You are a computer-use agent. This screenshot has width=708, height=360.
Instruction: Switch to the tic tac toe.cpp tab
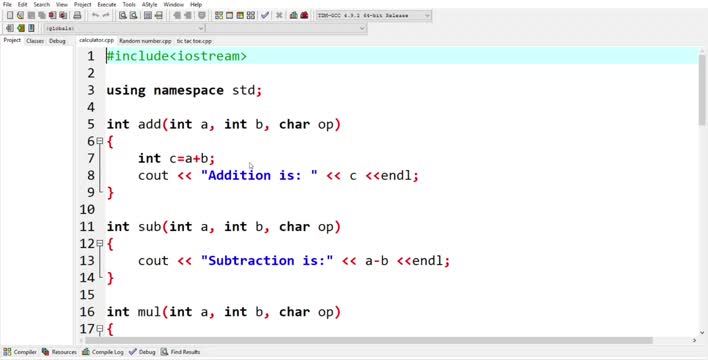194,41
